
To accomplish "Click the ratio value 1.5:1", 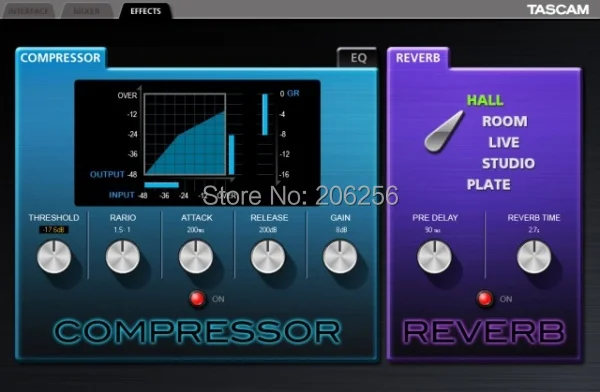I will tap(122, 230).
